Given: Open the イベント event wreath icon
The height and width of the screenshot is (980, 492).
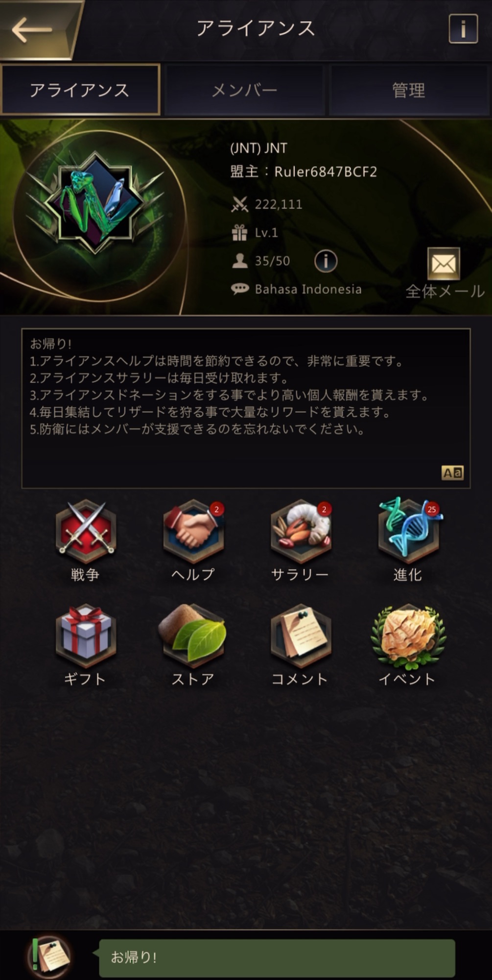Looking at the screenshot, I should [409, 636].
